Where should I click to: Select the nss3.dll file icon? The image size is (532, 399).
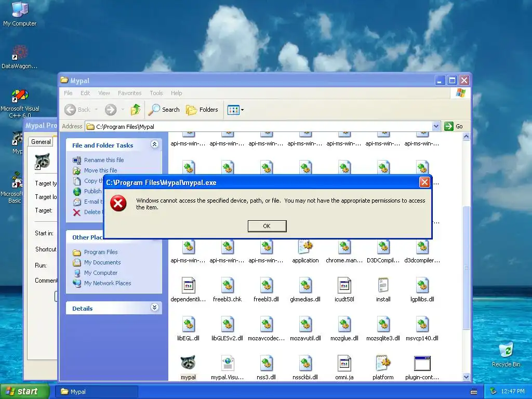(x=267, y=363)
